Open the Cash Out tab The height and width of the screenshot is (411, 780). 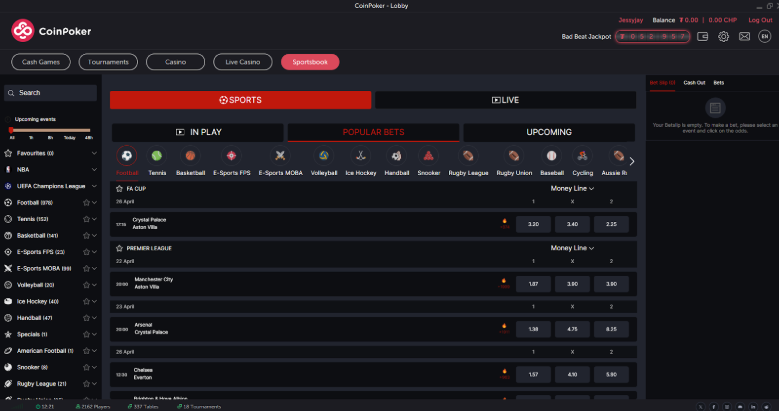694,83
